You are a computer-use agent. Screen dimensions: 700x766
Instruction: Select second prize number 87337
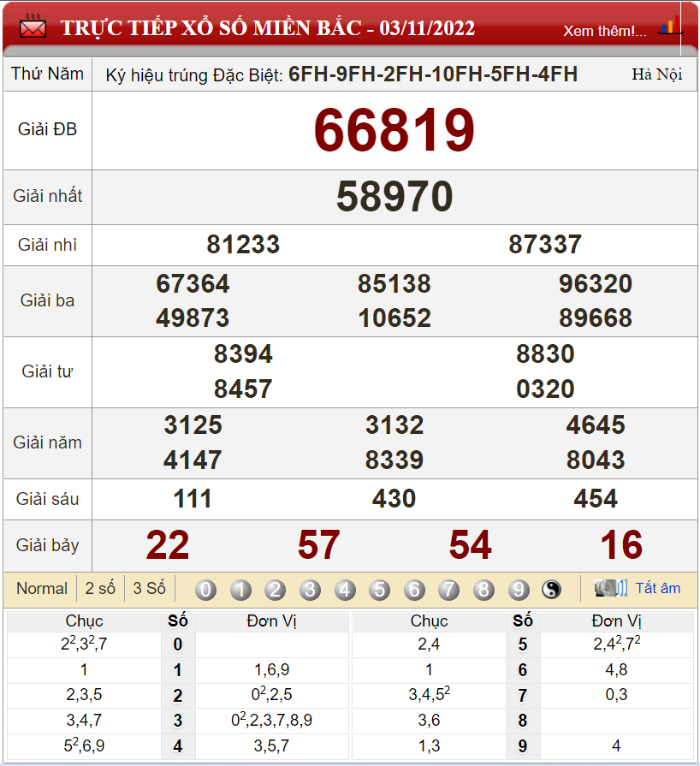click(545, 244)
